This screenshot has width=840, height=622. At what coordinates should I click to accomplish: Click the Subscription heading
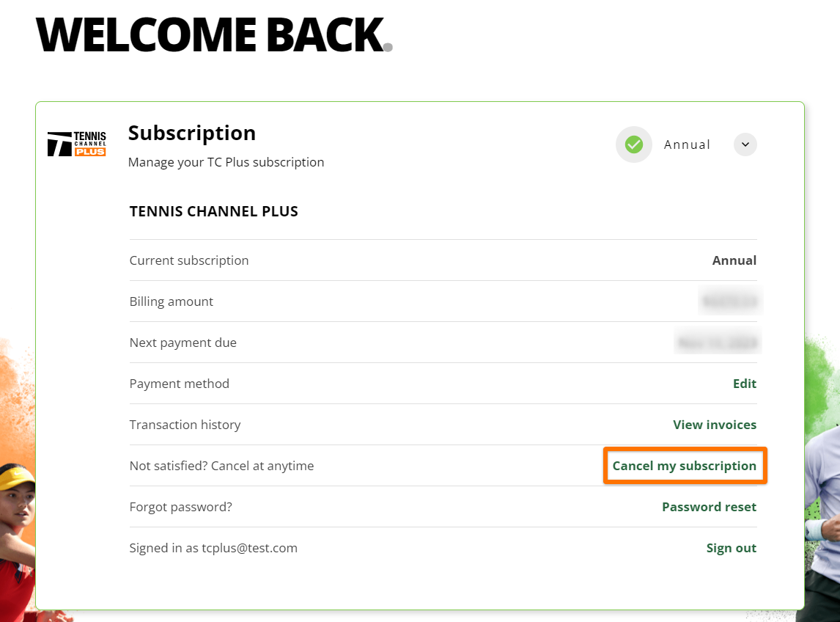192,133
